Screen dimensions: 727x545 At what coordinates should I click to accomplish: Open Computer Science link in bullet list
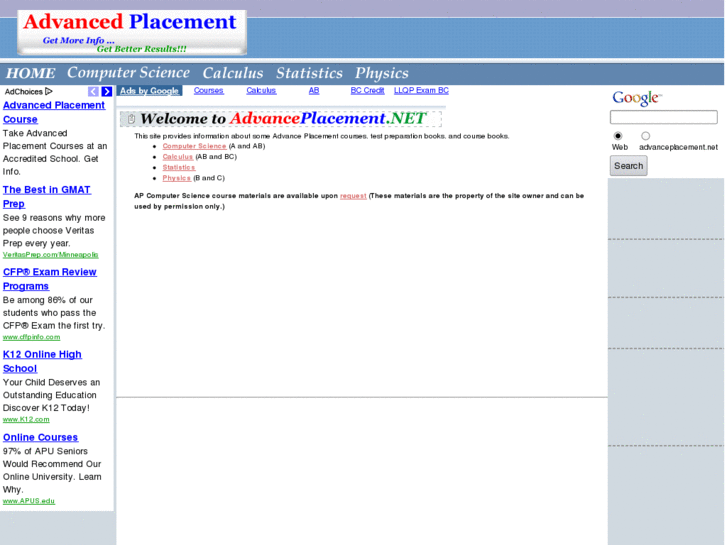click(x=194, y=146)
